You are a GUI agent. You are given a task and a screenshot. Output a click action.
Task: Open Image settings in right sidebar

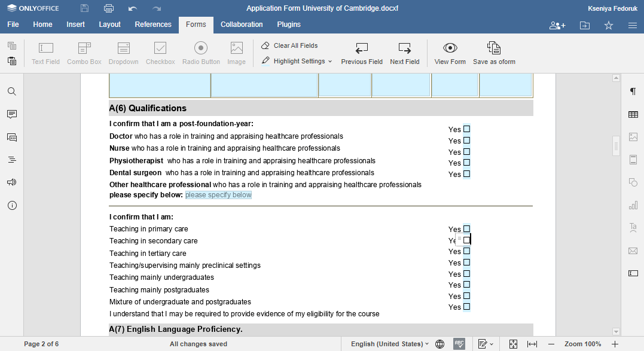[633, 137]
